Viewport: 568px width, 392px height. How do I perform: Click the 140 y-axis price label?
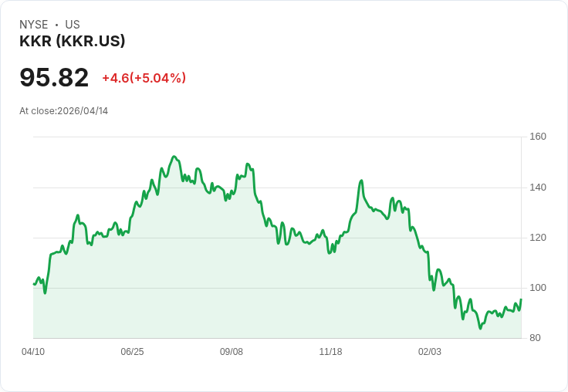(538, 188)
